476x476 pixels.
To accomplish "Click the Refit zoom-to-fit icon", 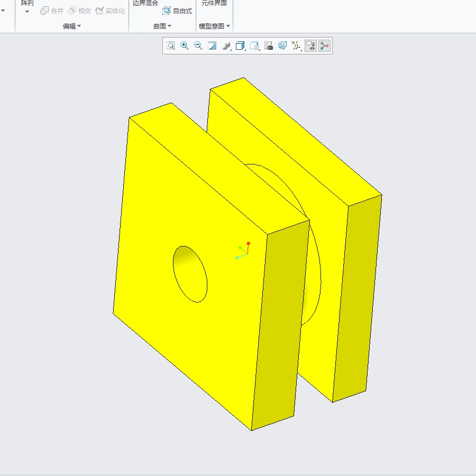I will coord(171,46).
